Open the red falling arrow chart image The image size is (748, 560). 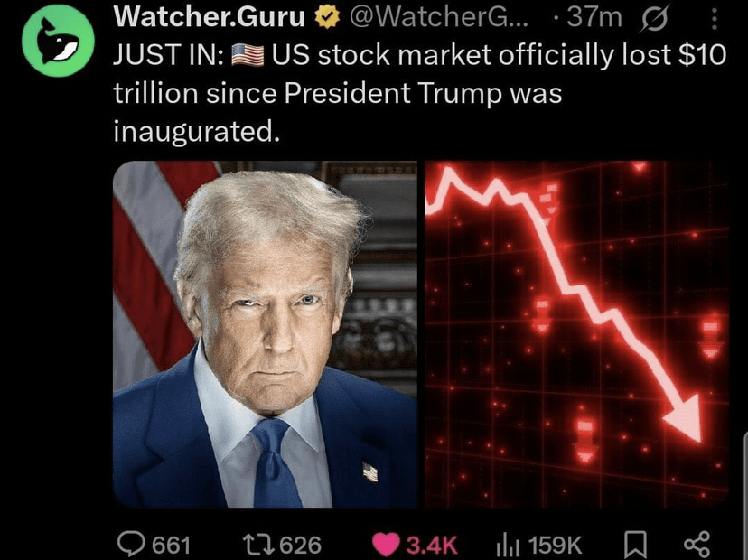(576, 334)
